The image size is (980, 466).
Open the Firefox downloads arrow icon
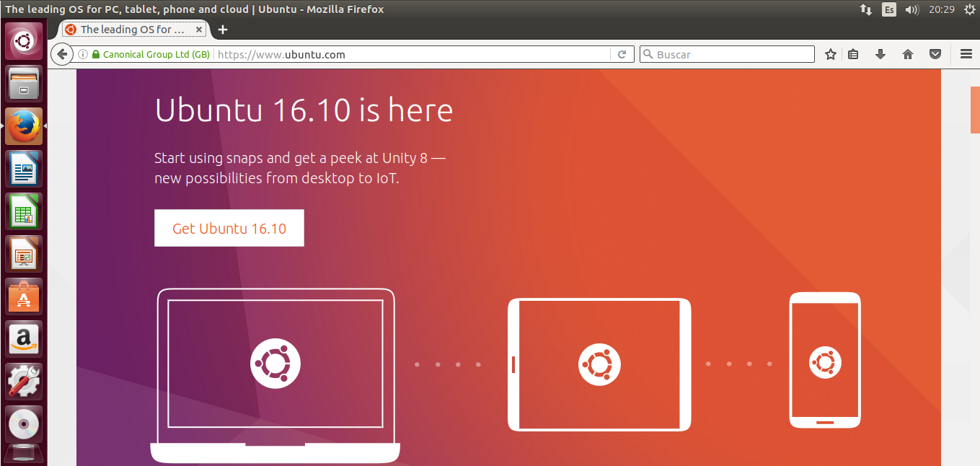point(880,54)
